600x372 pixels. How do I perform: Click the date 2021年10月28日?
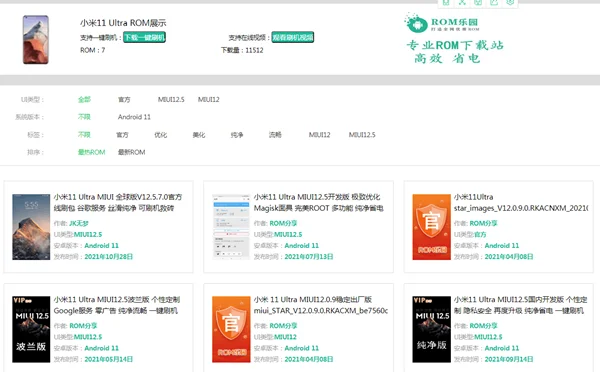click(109, 256)
